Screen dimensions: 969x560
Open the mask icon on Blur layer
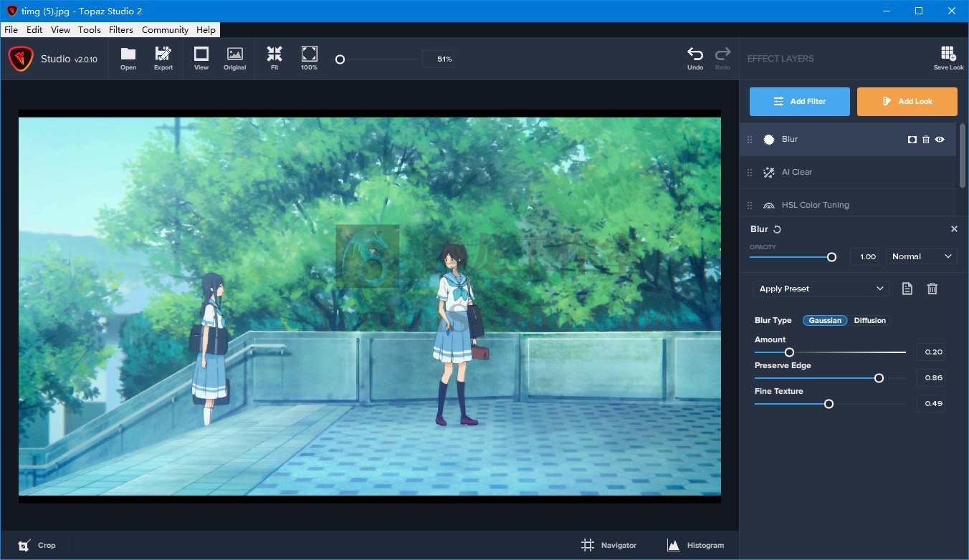click(912, 140)
